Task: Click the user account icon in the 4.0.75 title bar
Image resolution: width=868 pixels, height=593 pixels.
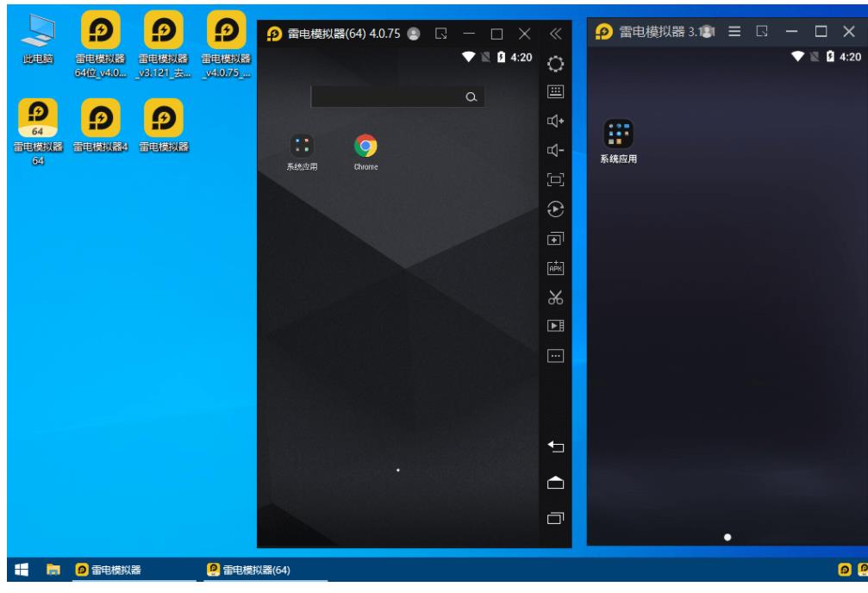Action: [x=414, y=34]
